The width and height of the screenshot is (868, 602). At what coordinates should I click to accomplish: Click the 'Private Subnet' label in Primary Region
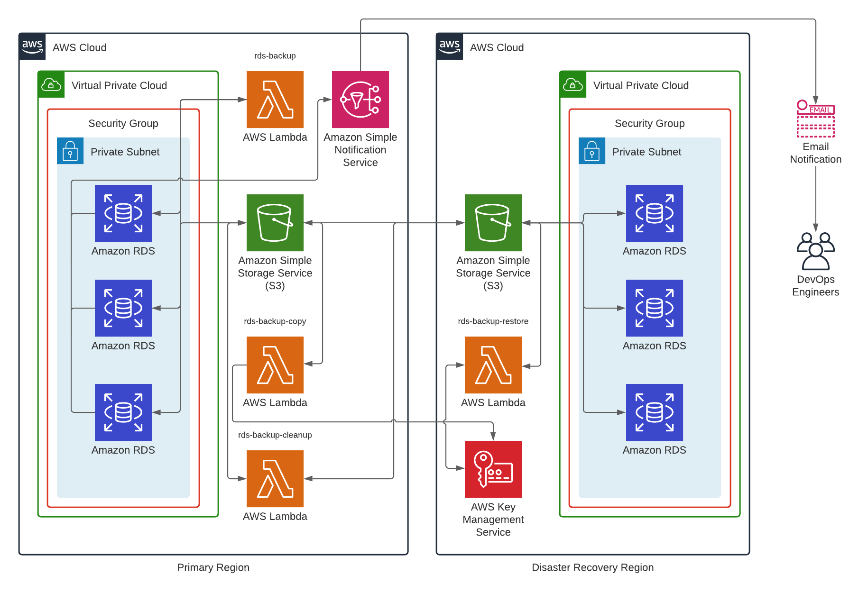(125, 152)
